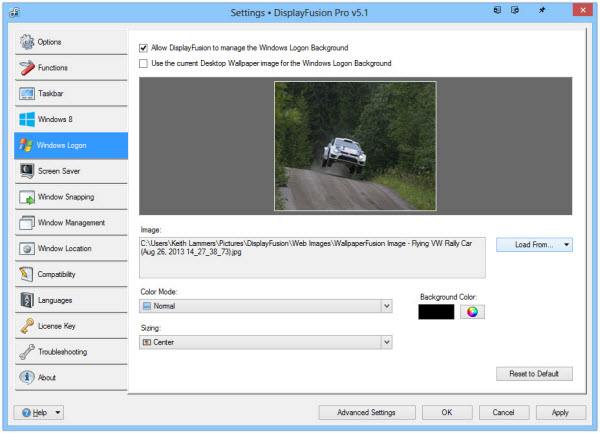Image resolution: width=600 pixels, height=433 pixels.
Task: Click the Windows 8 logo icon
Action: (27, 119)
